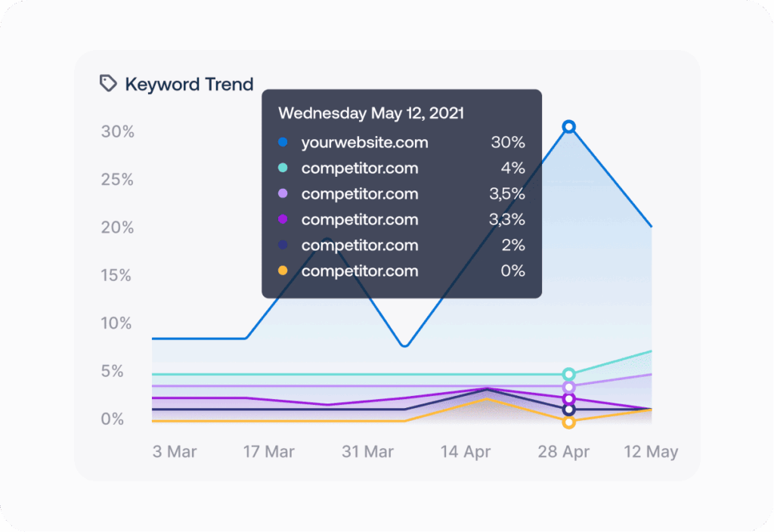Viewport: 774px width, 532px height.
Task: Select the blue yourwebsite.com 28 Apr data point
Action: (x=569, y=127)
